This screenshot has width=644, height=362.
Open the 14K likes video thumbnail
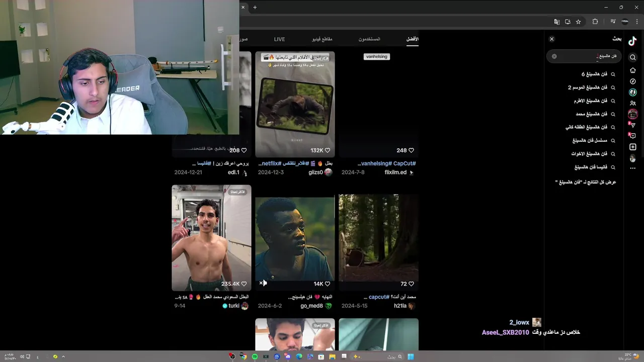point(295,238)
